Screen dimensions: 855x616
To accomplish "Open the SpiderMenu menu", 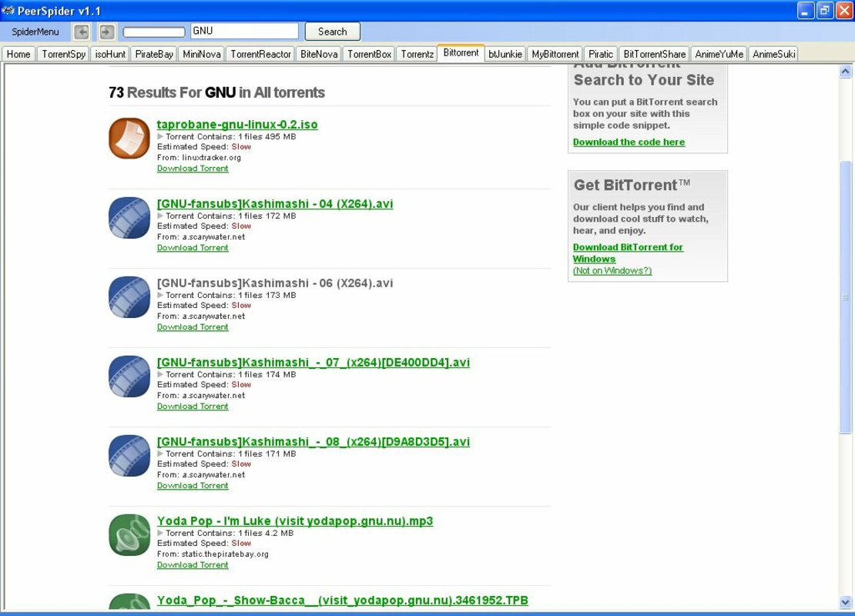I will coord(35,32).
